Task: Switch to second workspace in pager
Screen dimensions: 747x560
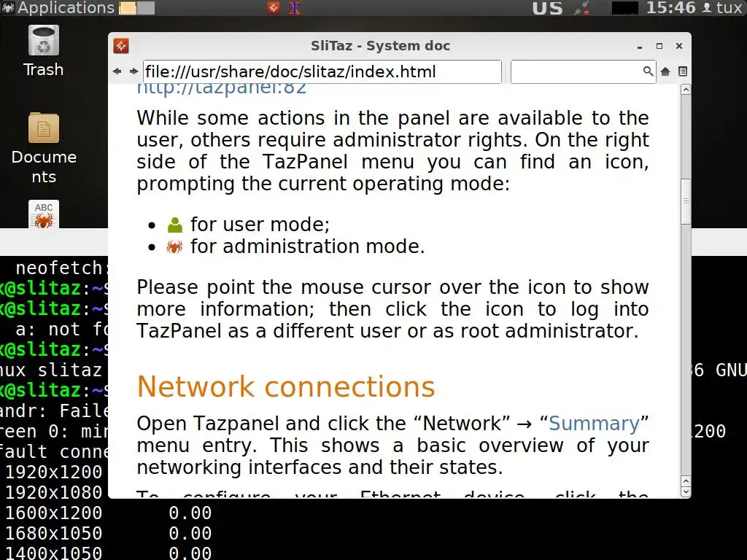Action: pyautogui.click(x=146, y=8)
